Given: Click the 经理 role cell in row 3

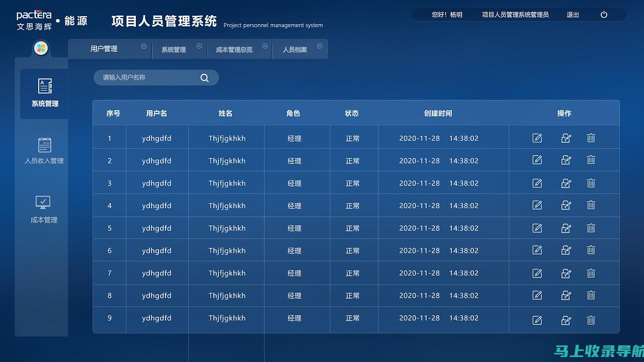Looking at the screenshot, I should click(x=294, y=184).
